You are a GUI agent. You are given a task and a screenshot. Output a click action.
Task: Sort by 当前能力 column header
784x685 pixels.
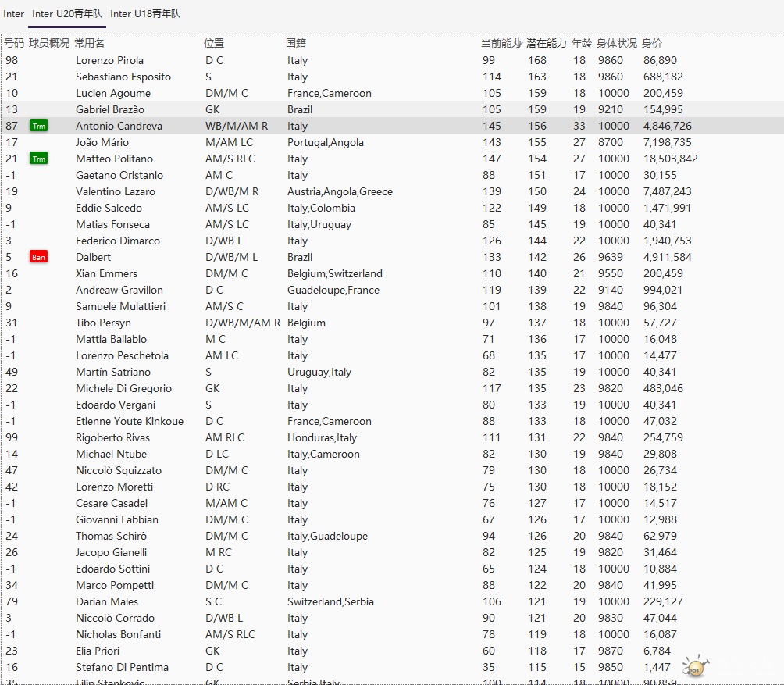(501, 44)
